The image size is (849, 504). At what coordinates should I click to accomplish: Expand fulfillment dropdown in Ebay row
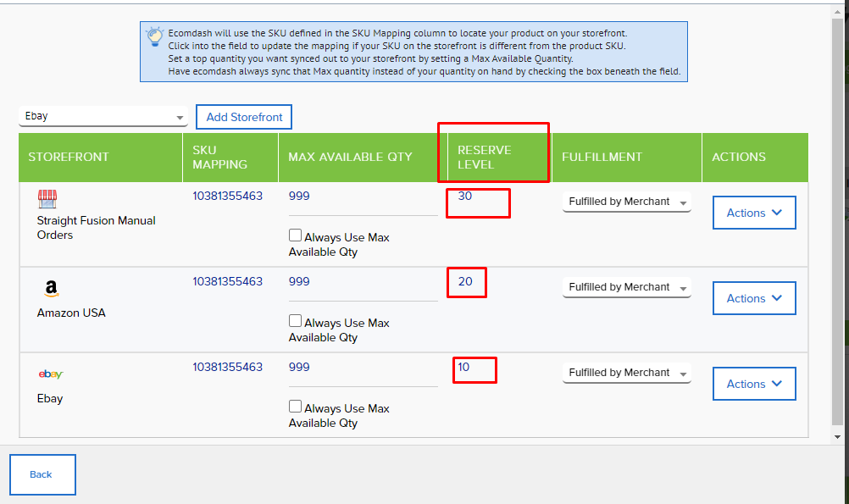[x=627, y=373]
